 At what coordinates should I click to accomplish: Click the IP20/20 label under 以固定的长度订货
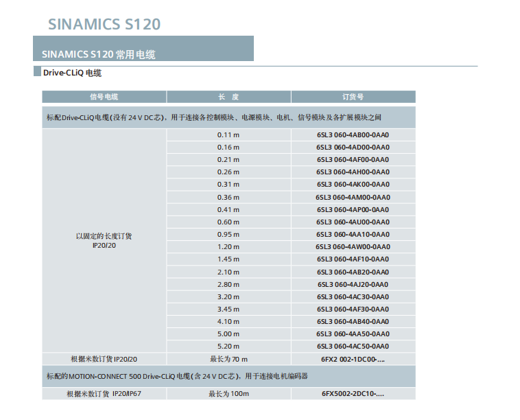click(x=104, y=246)
